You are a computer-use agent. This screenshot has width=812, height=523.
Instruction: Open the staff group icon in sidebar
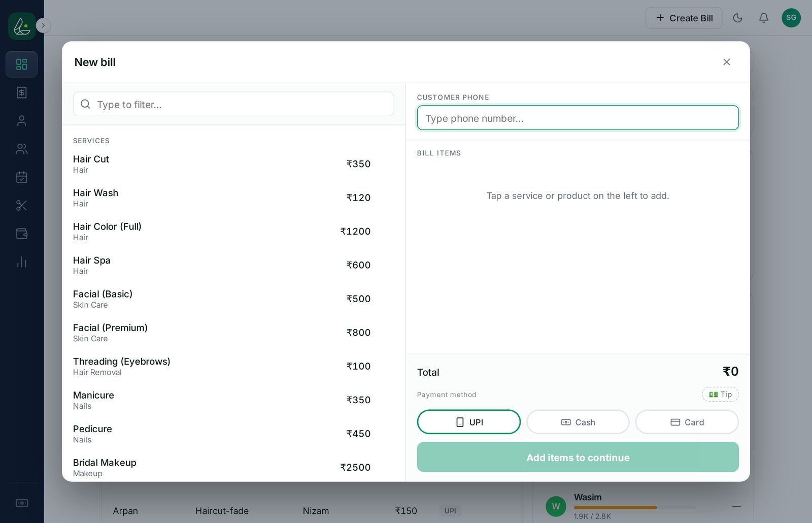click(x=22, y=149)
